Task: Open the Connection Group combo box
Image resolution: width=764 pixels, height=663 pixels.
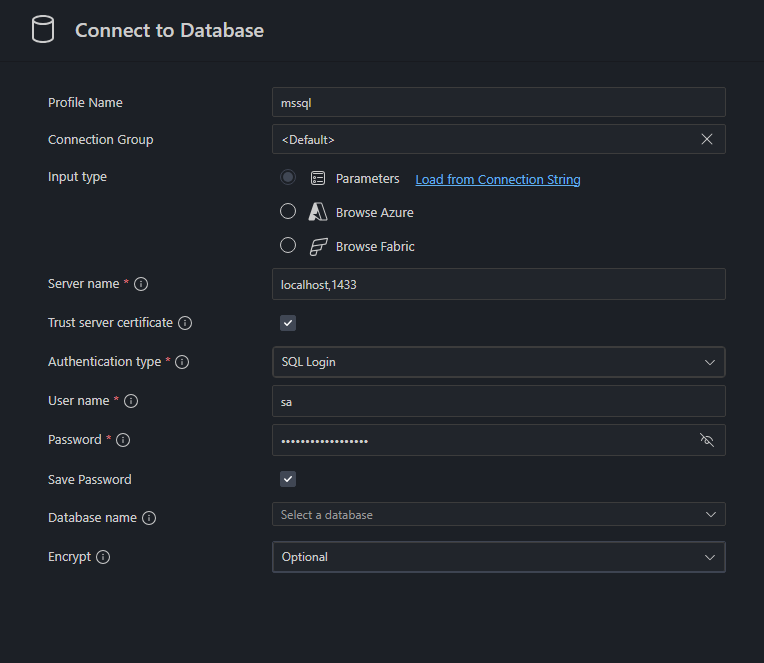Action: tap(498, 139)
